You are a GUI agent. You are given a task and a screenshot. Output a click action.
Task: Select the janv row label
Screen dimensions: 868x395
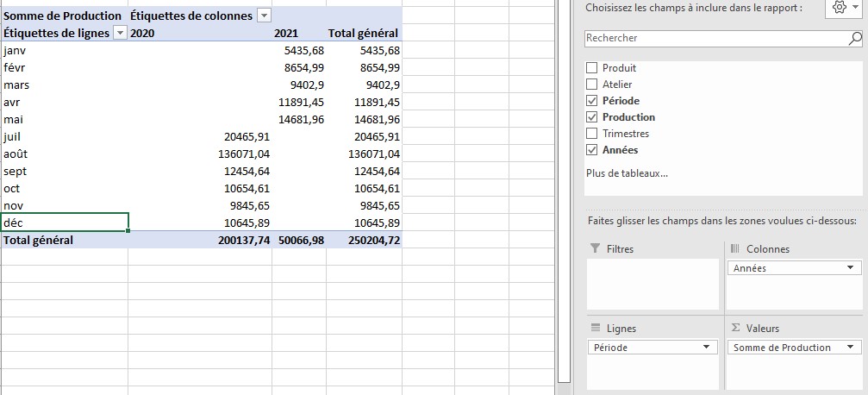click(x=64, y=50)
